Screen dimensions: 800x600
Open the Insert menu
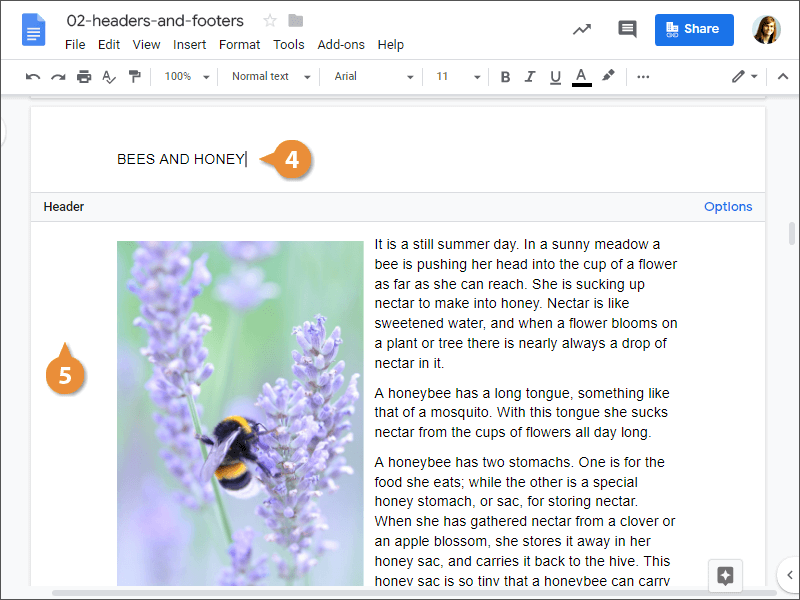(189, 45)
